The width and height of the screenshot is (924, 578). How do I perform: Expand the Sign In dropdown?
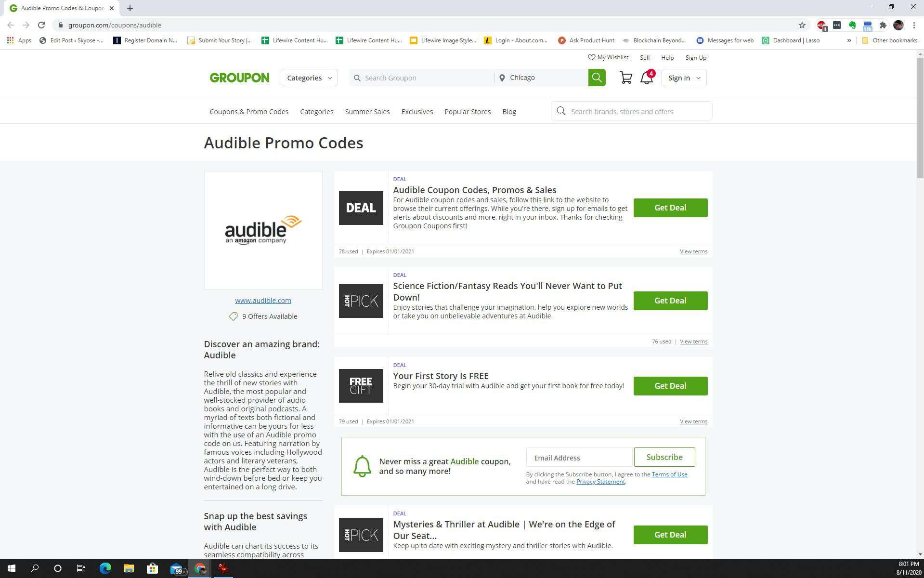click(x=684, y=78)
